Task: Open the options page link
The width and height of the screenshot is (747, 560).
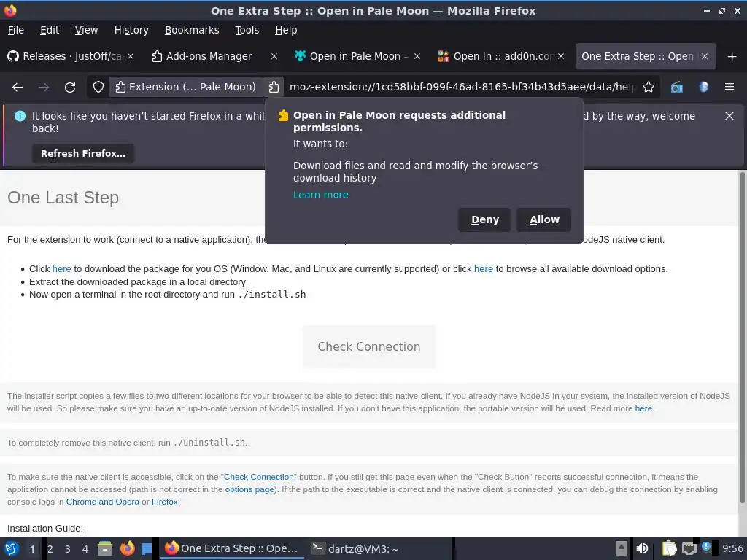Action: tap(249, 489)
